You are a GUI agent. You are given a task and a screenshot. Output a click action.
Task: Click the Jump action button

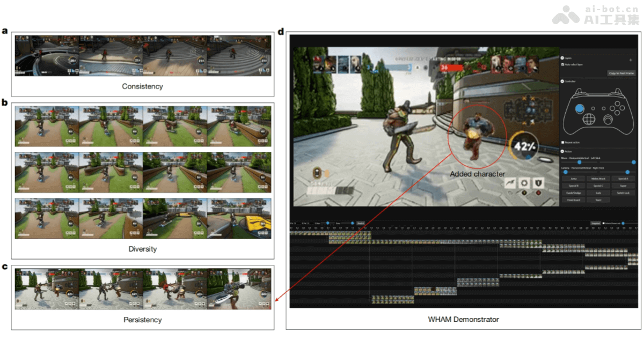(x=574, y=179)
